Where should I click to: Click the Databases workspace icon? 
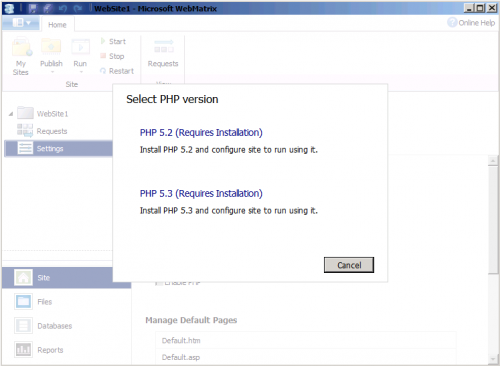pos(23,326)
